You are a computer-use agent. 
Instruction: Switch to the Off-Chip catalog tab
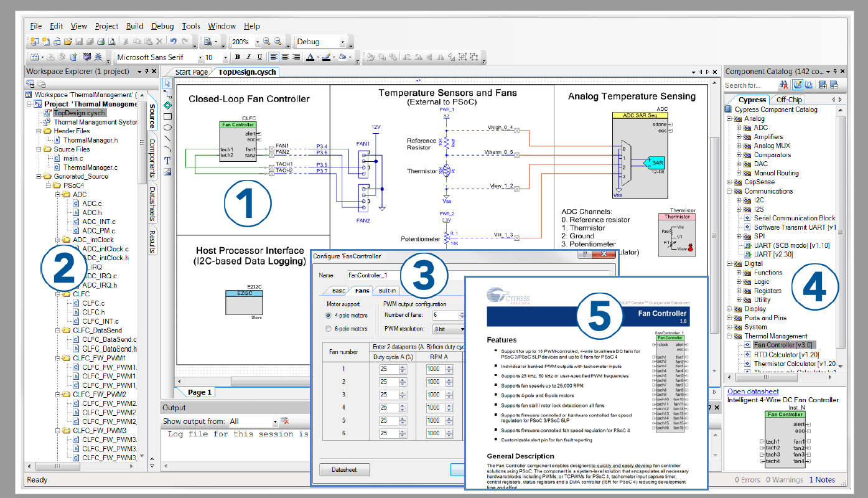[789, 100]
